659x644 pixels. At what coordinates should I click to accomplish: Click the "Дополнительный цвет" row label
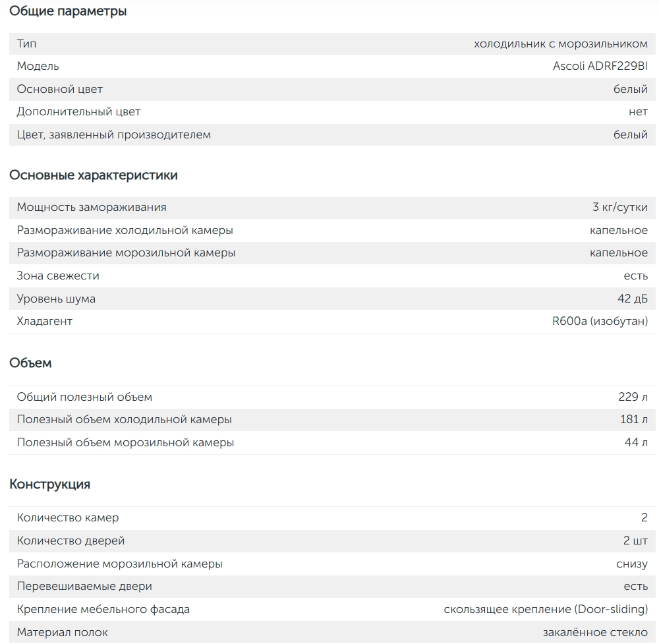point(78,112)
